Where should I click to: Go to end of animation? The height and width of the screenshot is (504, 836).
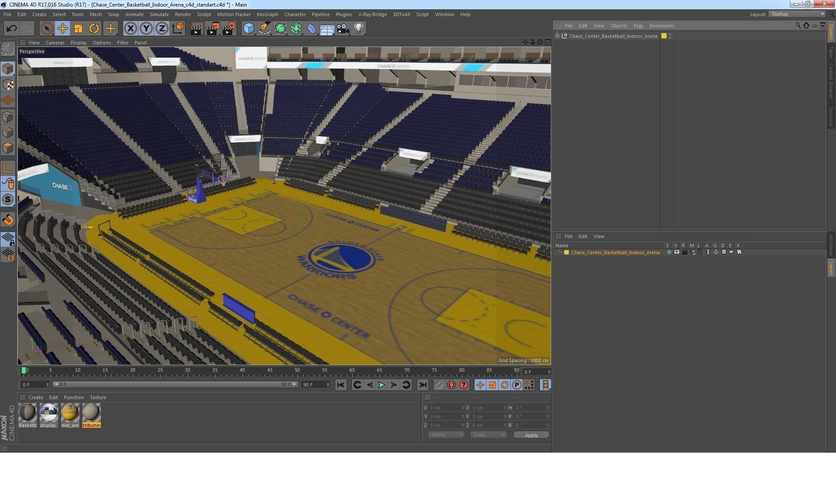422,385
